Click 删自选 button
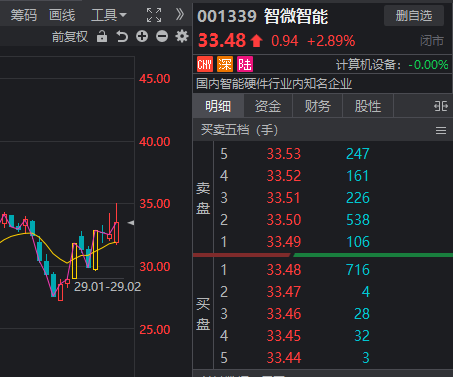The width and height of the screenshot is (453, 377). (x=414, y=16)
